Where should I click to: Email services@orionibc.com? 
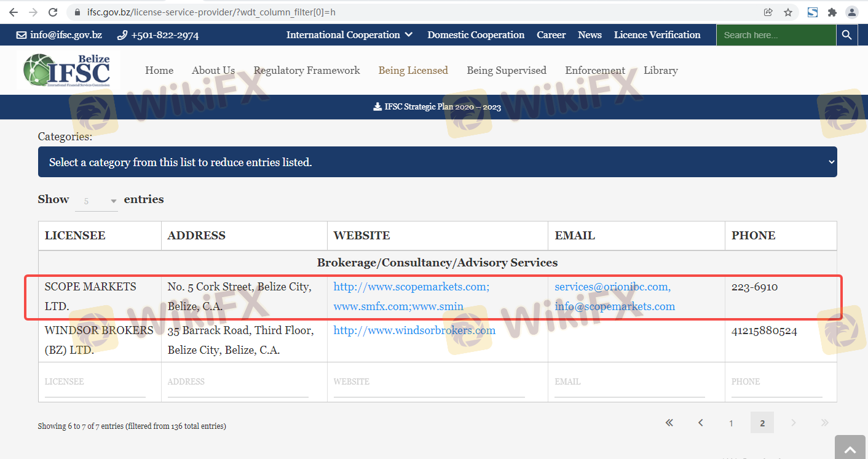point(612,287)
